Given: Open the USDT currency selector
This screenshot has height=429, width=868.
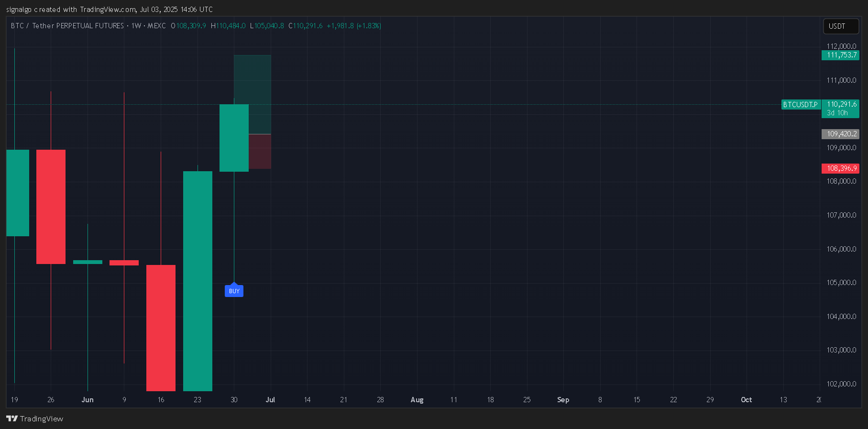Looking at the screenshot, I should 840,26.
